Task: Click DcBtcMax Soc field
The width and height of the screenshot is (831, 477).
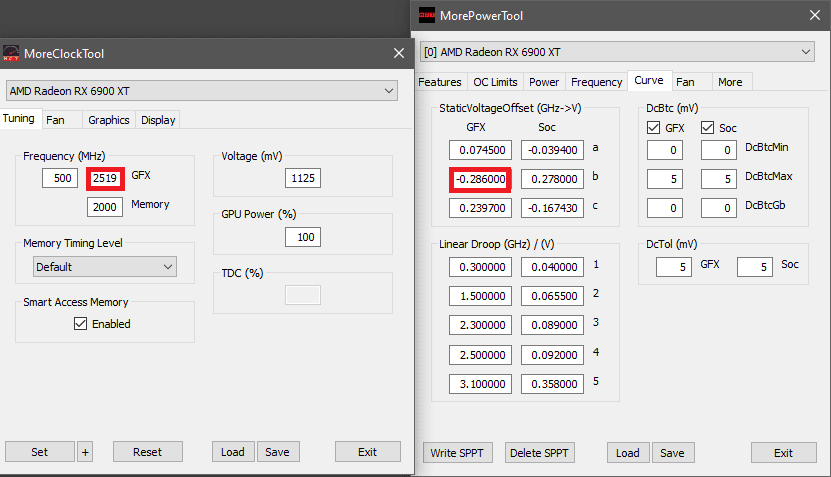Action: pyautogui.click(x=719, y=179)
